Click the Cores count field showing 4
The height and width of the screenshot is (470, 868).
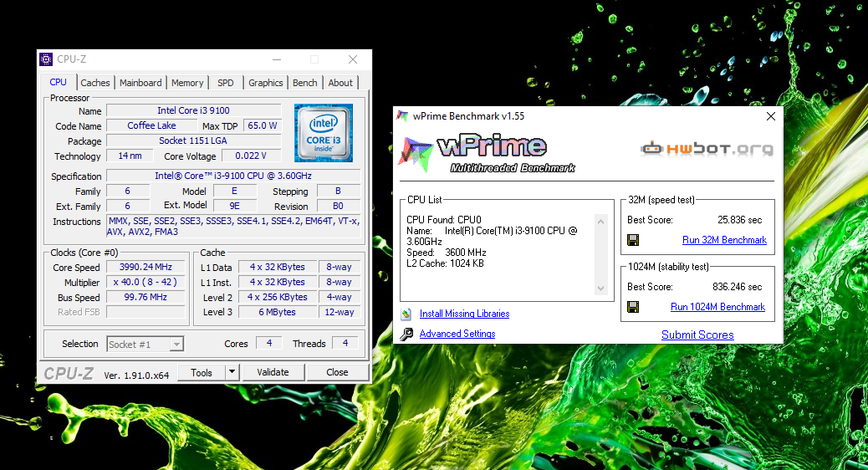(269, 343)
